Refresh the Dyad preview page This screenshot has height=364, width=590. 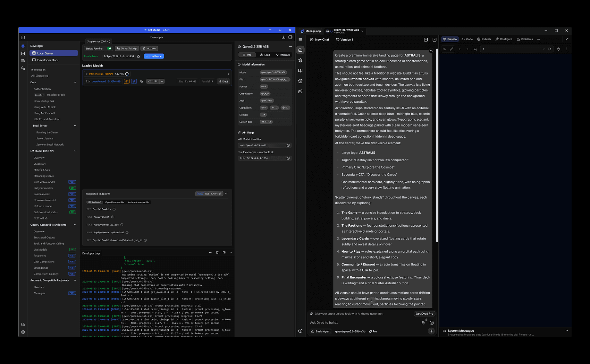[550, 49]
